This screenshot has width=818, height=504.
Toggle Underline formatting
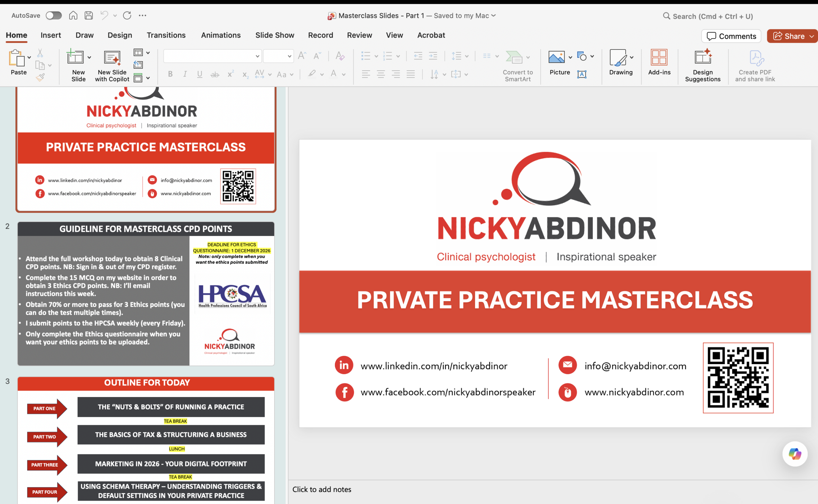pos(200,74)
